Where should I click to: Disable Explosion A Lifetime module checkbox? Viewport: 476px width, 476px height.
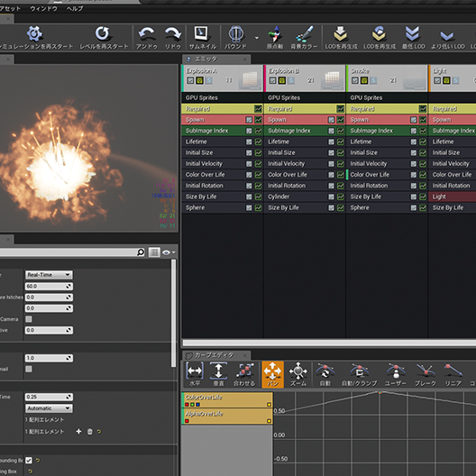click(x=249, y=142)
